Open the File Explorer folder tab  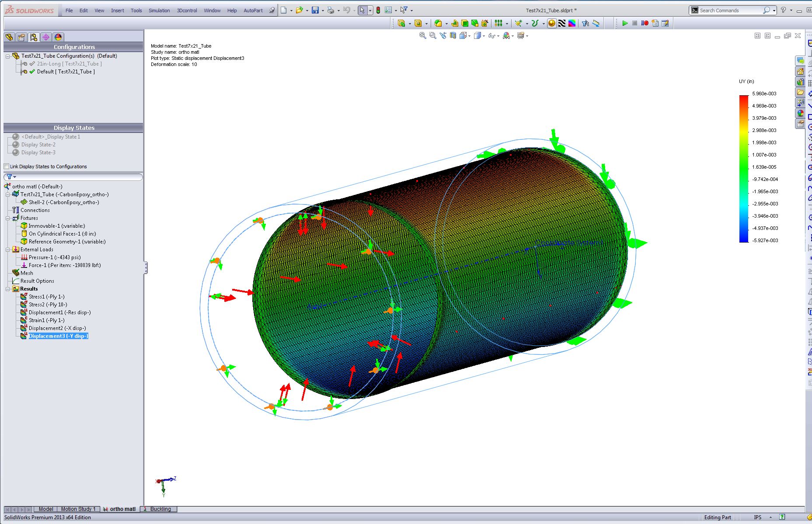pos(800,93)
